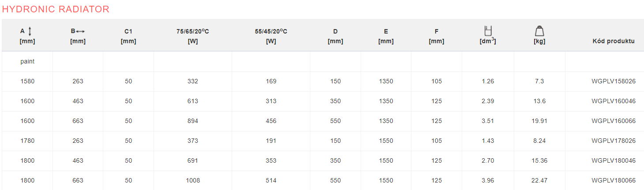
Task: Click the 22.47 kg weight cell
Action: pos(539,181)
